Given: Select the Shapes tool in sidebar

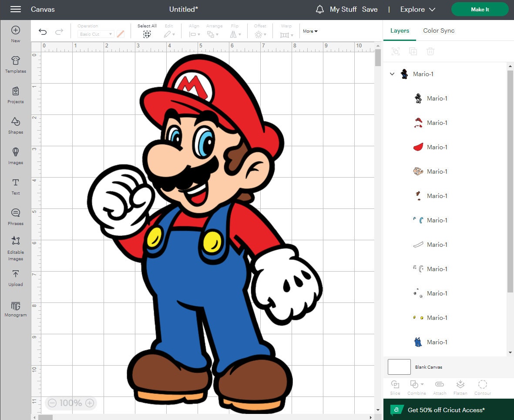Looking at the screenshot, I should click(x=15, y=126).
